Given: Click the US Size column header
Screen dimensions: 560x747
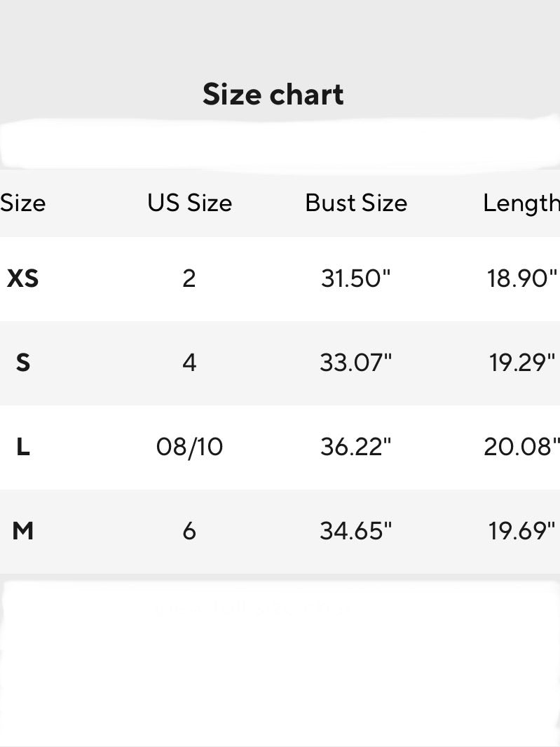Looking at the screenshot, I should pyautogui.click(x=189, y=203).
